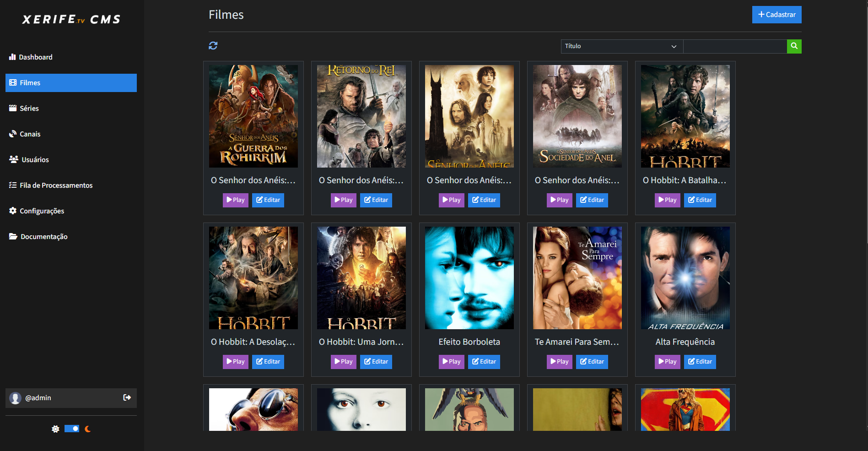Click the sun icon for light theme

pyautogui.click(x=55, y=429)
